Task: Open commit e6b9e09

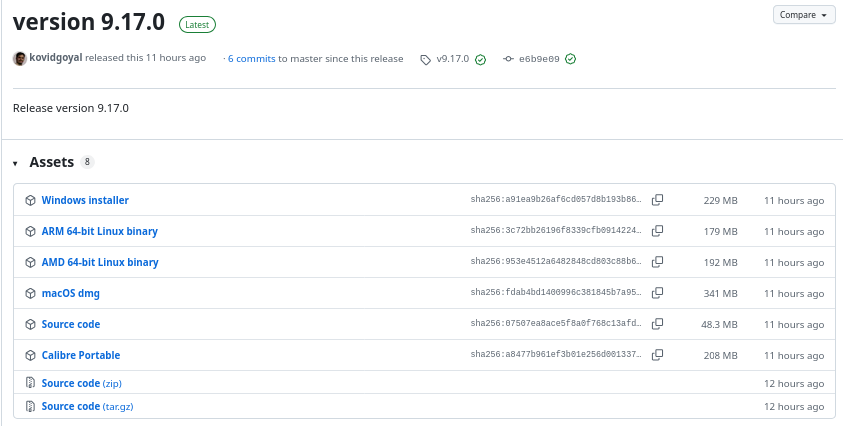Action: 539,59
